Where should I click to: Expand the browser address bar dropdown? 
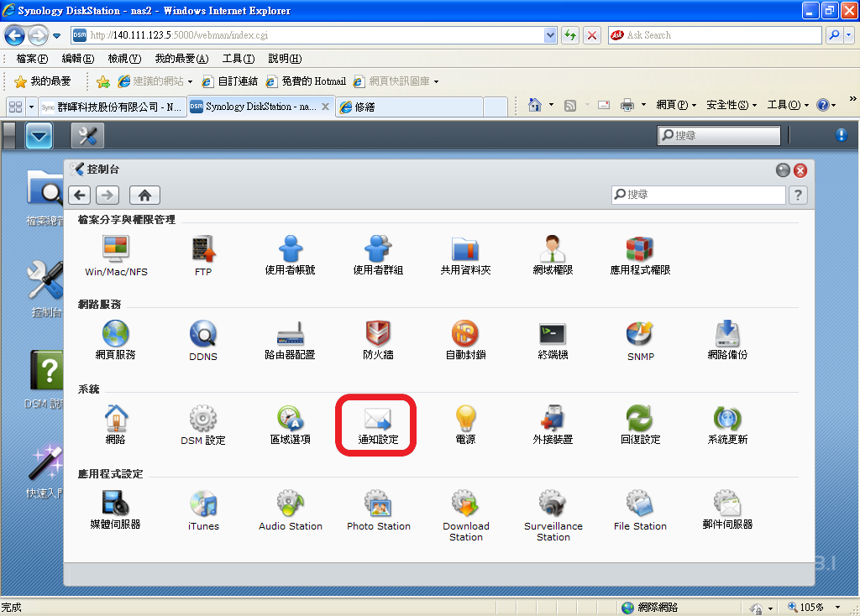551,35
